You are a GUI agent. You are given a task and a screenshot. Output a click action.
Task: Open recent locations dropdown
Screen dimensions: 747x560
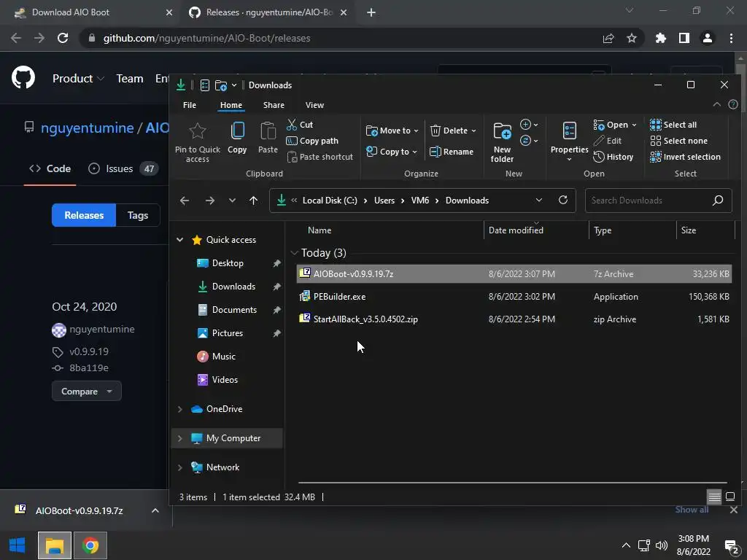coord(232,201)
